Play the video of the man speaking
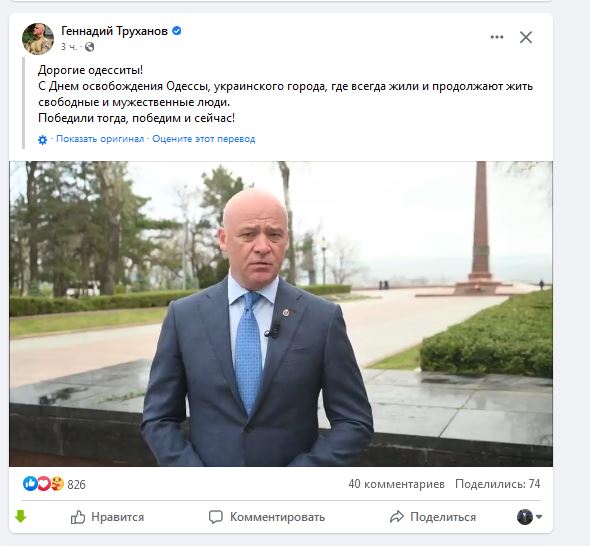 [x=281, y=314]
